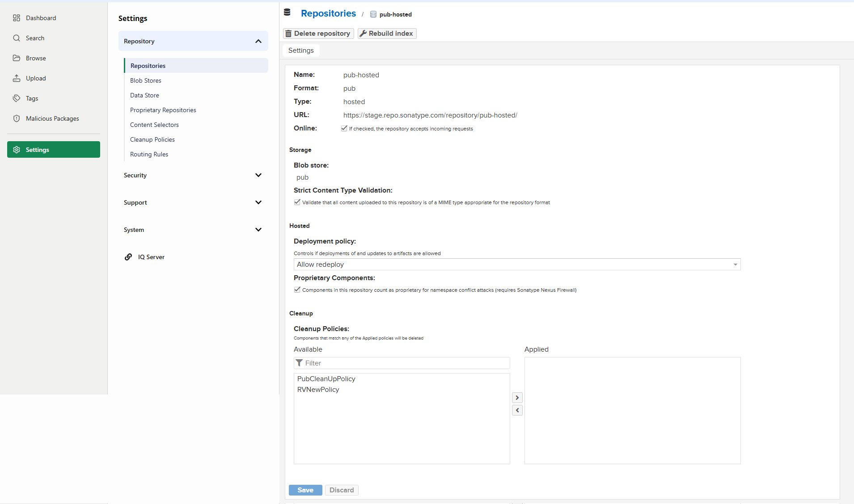Image resolution: width=854 pixels, height=504 pixels.
Task: Move policy to Applied with right arrow
Action: pos(517,398)
